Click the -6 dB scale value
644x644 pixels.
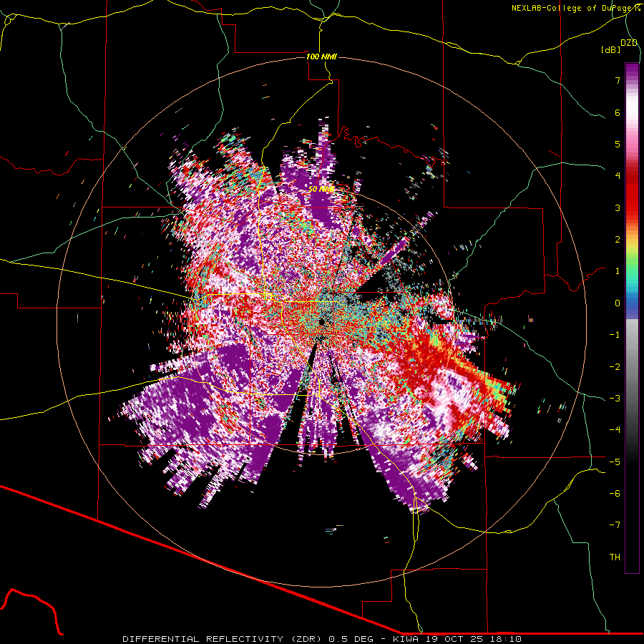615,493
